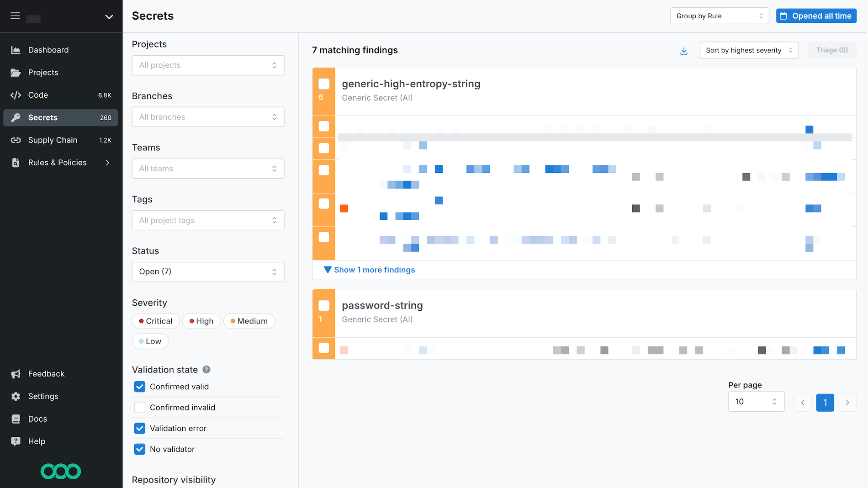Viewport: 868px width, 488px height.
Task: Click the download findings export icon
Action: click(x=683, y=51)
